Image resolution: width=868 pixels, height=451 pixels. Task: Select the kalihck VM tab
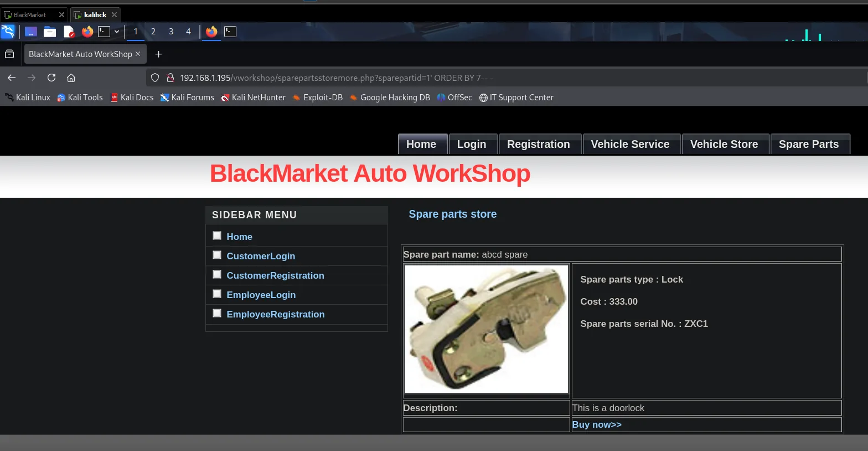click(95, 15)
